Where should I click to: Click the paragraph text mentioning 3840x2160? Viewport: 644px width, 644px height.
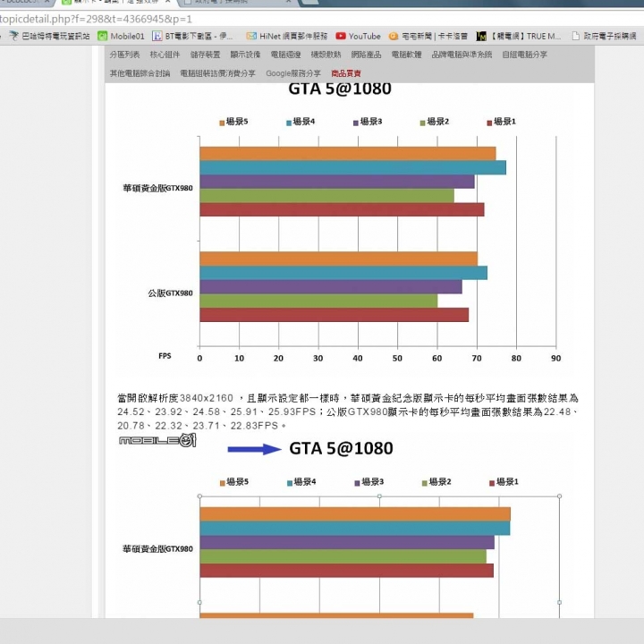[x=348, y=411]
